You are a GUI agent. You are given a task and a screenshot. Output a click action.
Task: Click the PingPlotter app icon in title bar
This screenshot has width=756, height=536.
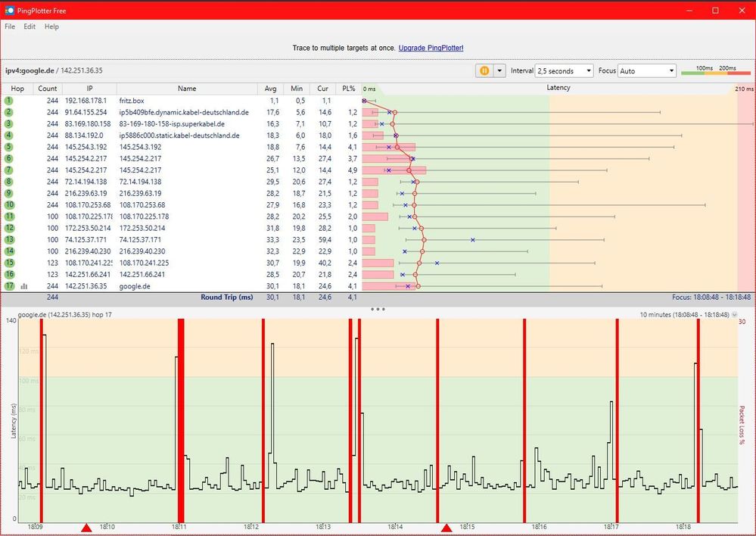point(9,10)
